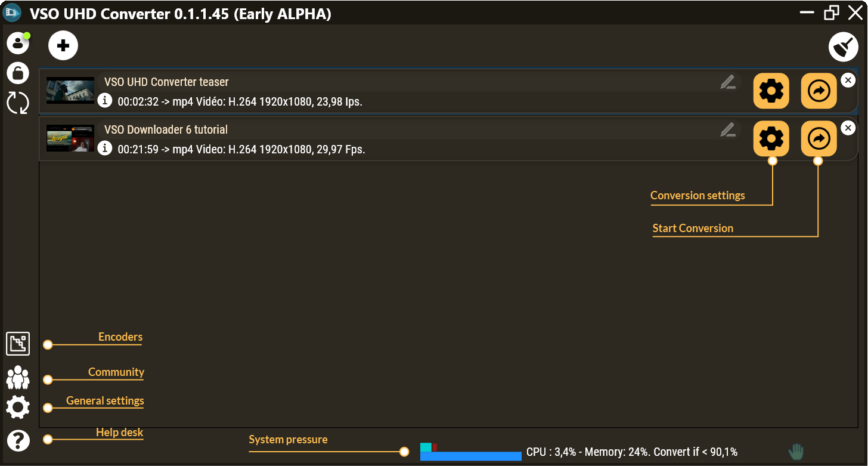The width and height of the screenshot is (868, 466).
Task: Show info for VSO Downloader 6 tutorial
Action: tap(105, 147)
